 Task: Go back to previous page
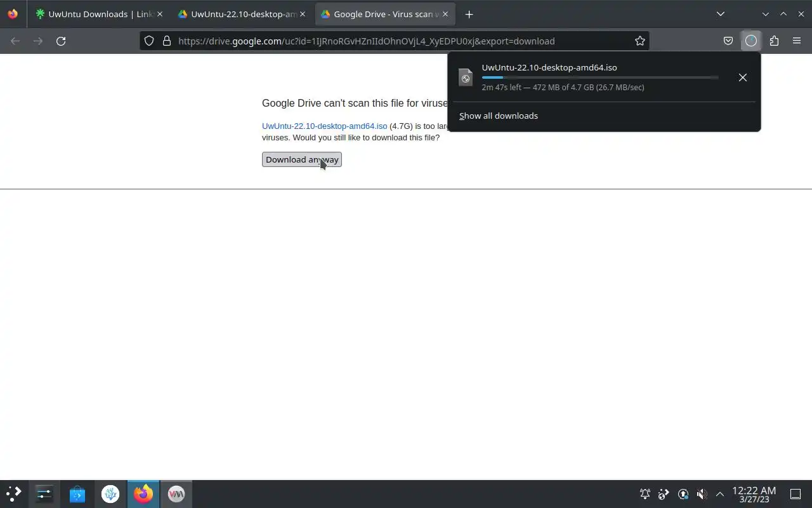pos(15,41)
